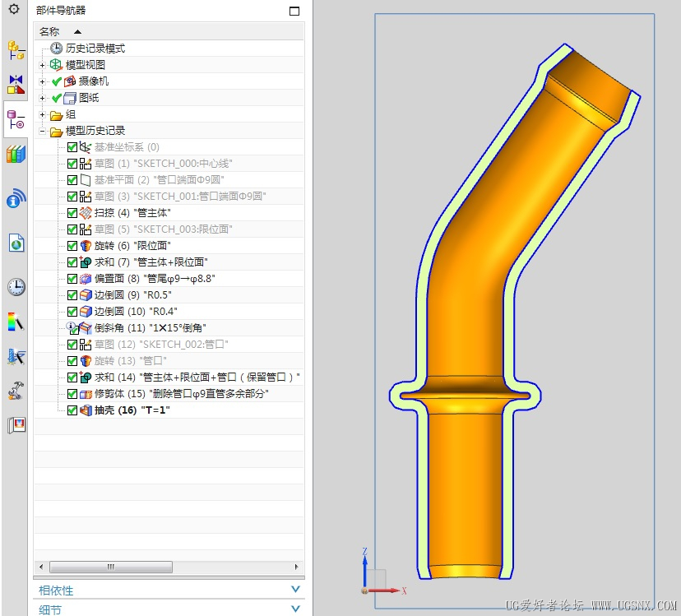681x616 pixels.
Task: Click the Edge Blend (9) R0.5 icon
Action: (x=86, y=295)
